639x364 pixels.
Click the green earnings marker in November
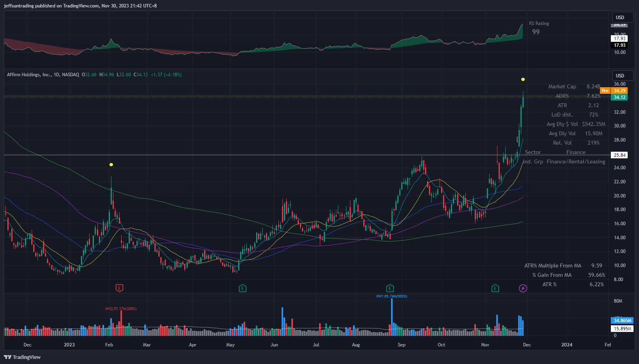point(495,288)
